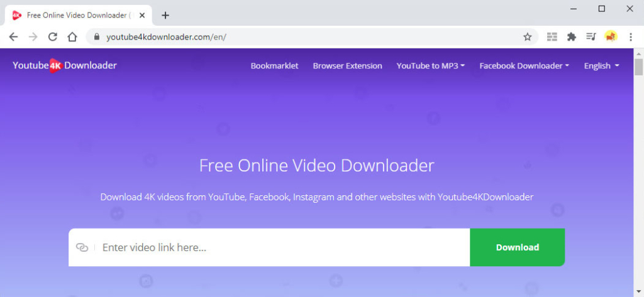Maximize the Chrome window
644x297 pixels.
(x=602, y=9)
